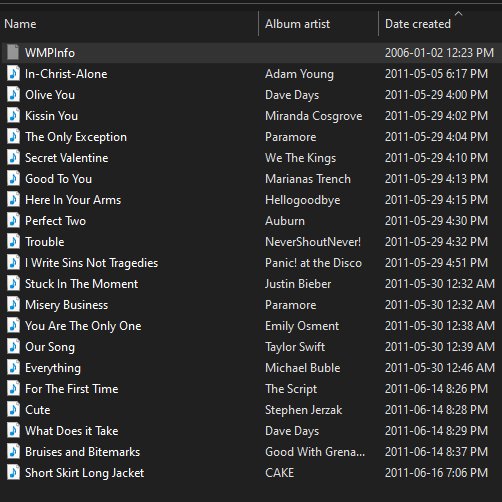Select the Trouble file name
Image resolution: width=502 pixels, height=502 pixels.
[45, 242]
